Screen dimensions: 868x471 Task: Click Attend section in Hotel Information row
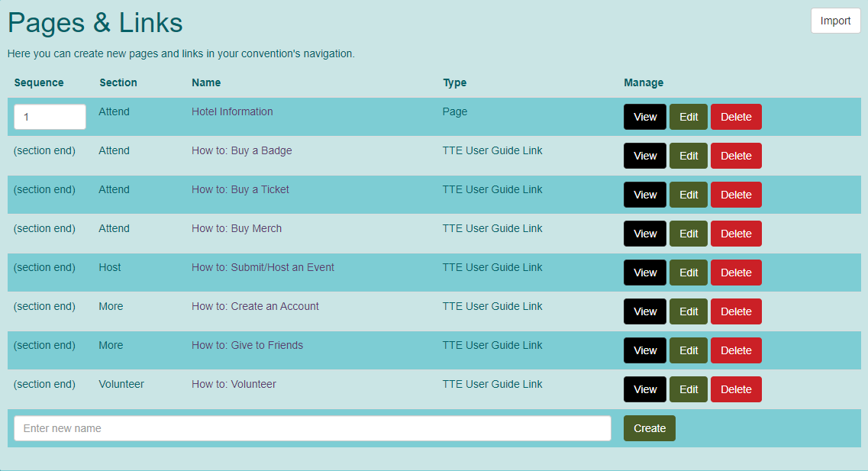[x=114, y=111]
